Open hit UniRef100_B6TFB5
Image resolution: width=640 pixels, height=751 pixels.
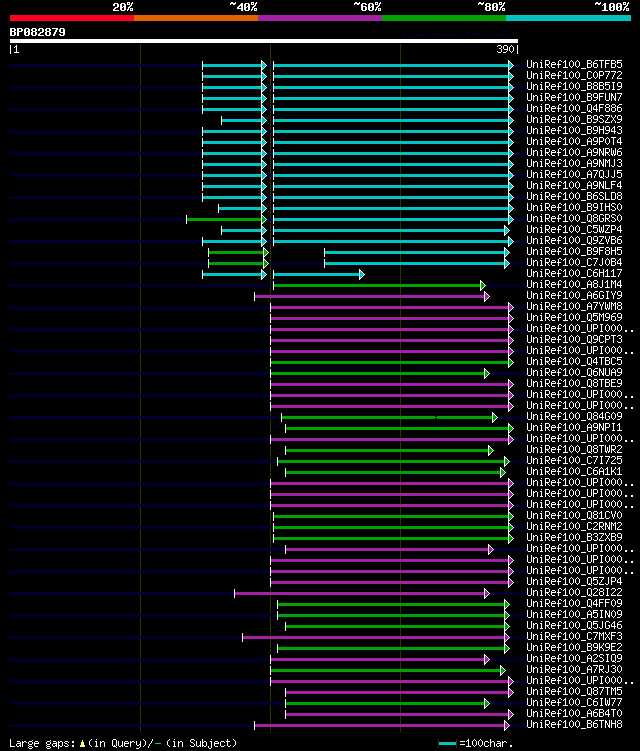click(574, 65)
